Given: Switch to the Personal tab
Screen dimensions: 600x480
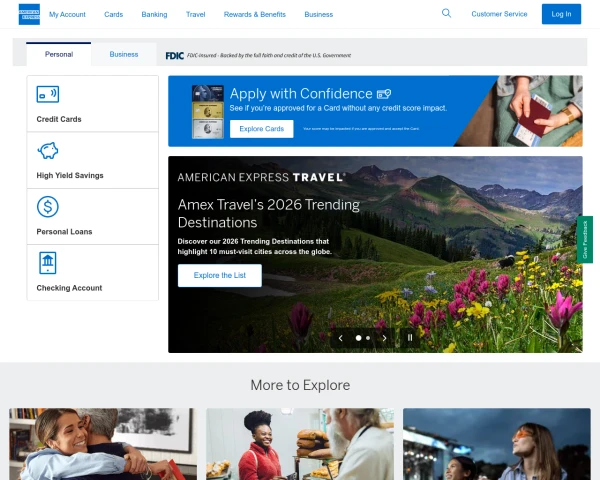Looking at the screenshot, I should pyautogui.click(x=59, y=54).
